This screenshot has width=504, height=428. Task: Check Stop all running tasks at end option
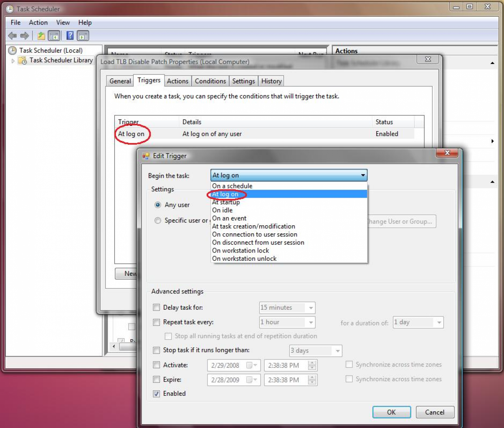168,336
